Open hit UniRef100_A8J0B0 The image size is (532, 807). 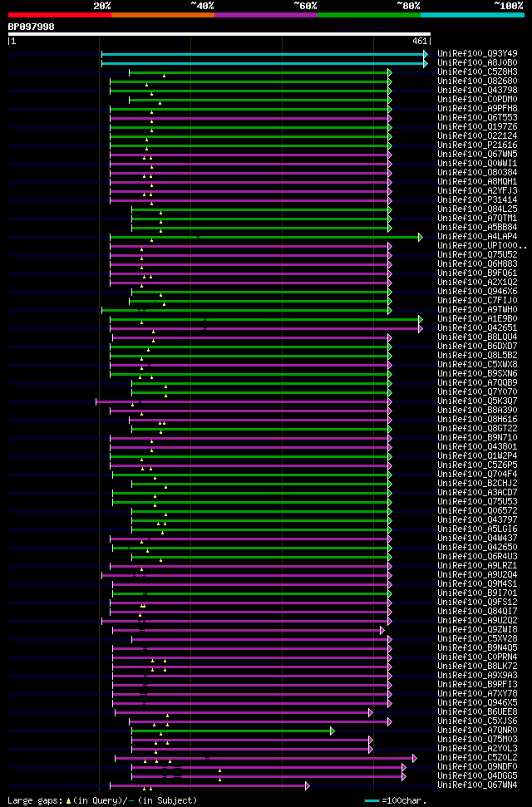(477, 63)
